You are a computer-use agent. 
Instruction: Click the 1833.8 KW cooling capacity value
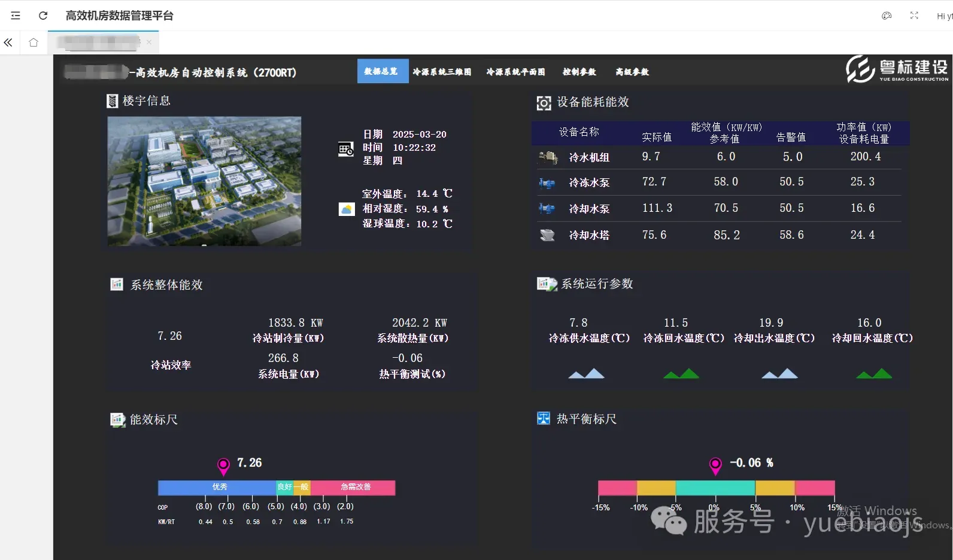click(296, 323)
